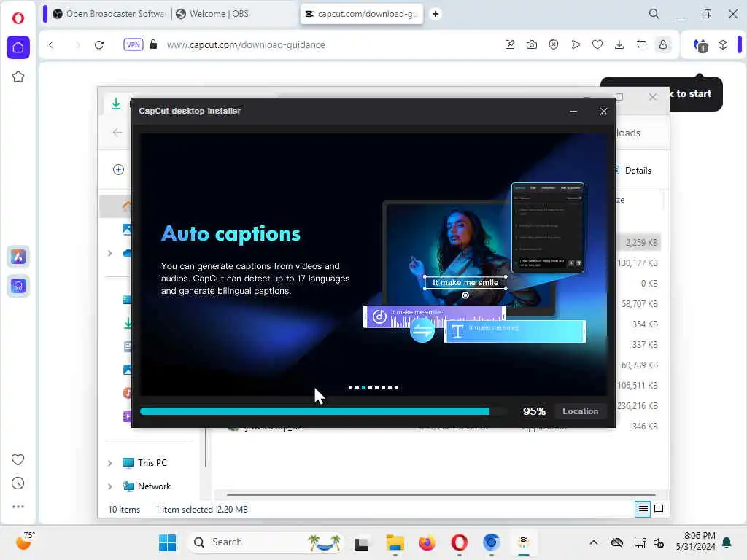The height and width of the screenshot is (560, 747).
Task: Select the 2,259 KB file size cell
Action: point(641,243)
